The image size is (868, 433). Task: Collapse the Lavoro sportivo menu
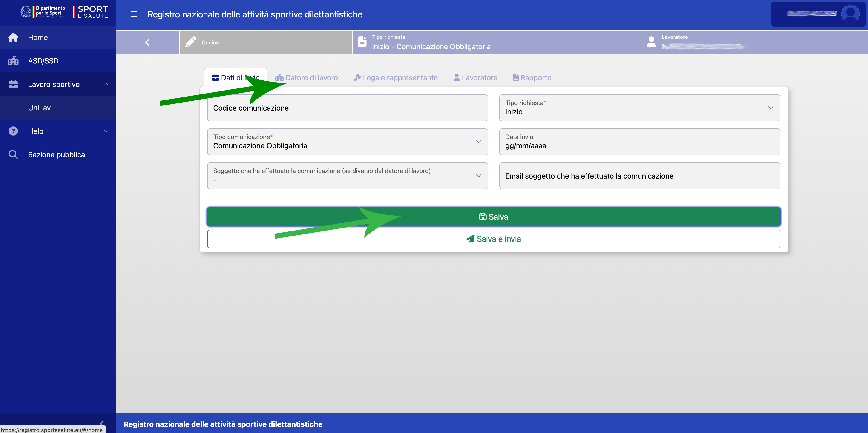106,84
